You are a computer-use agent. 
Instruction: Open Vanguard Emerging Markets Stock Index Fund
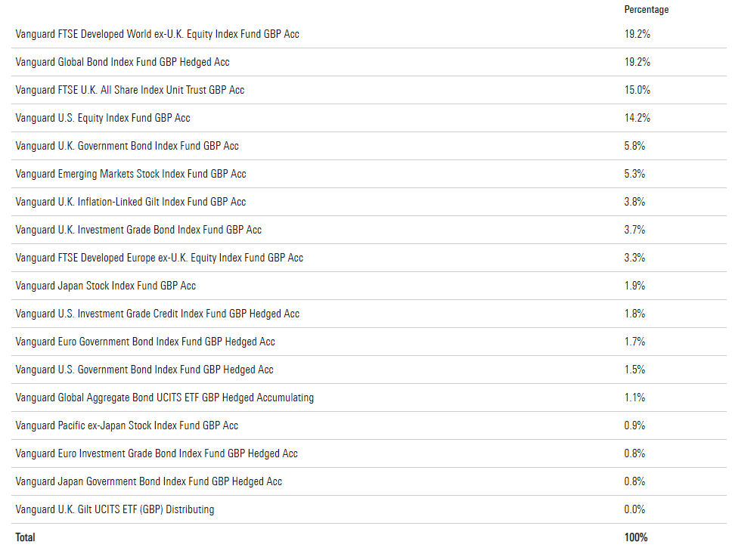pos(131,174)
